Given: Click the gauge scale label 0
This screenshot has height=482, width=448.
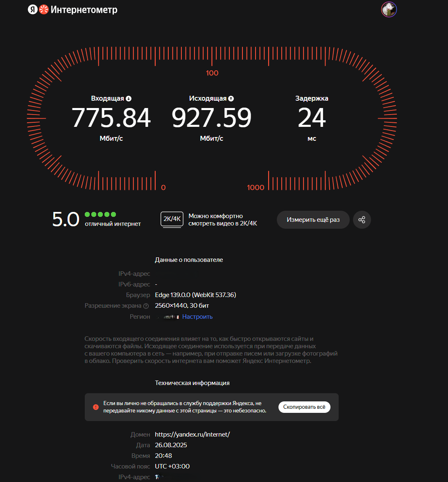Looking at the screenshot, I should pos(163,187).
